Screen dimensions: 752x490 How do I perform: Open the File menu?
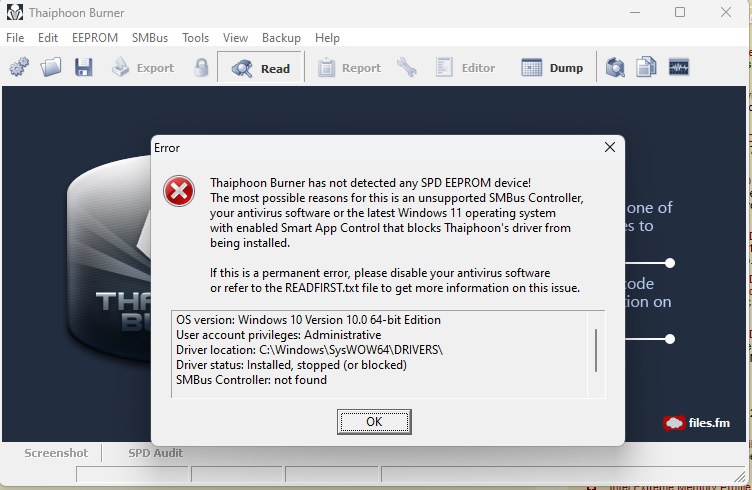click(15, 38)
